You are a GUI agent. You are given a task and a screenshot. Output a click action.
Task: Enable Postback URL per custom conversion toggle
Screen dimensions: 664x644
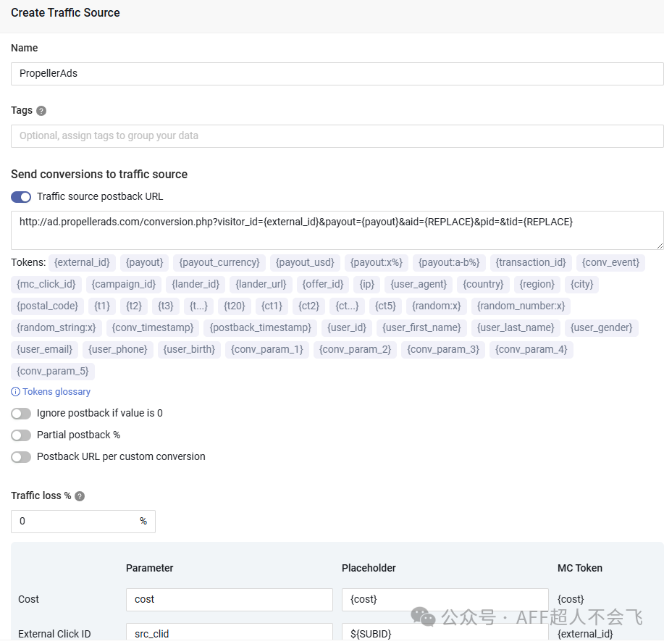(x=21, y=456)
